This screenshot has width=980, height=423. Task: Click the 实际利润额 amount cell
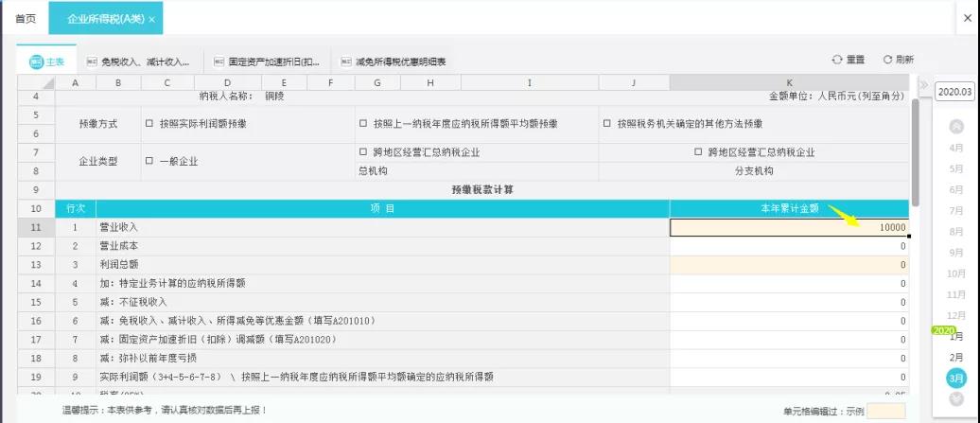pos(789,378)
